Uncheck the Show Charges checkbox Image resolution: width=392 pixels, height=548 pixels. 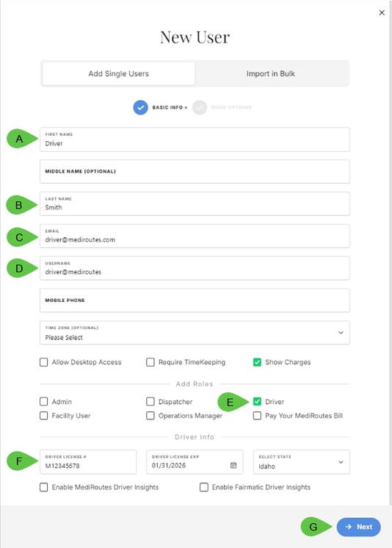point(257,362)
